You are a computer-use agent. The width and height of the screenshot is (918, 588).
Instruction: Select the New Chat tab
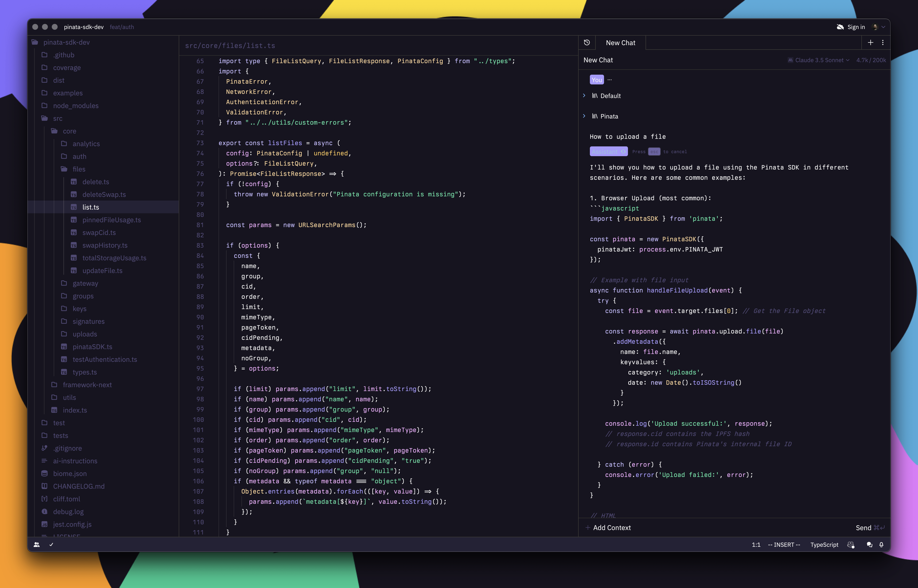(620, 43)
